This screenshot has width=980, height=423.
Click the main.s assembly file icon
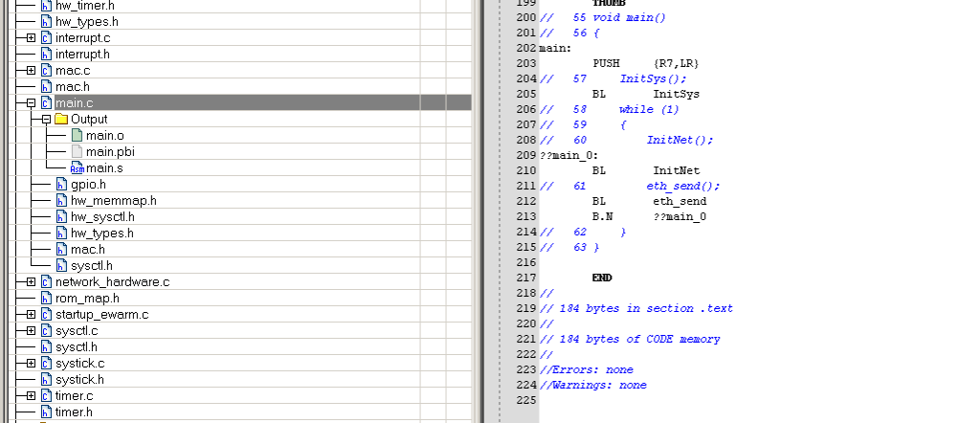78,168
